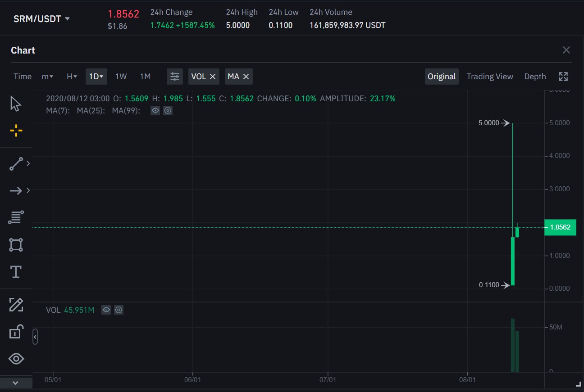The height and width of the screenshot is (392, 584).
Task: Expand arrow ray tool options chevron
Action: (x=28, y=190)
